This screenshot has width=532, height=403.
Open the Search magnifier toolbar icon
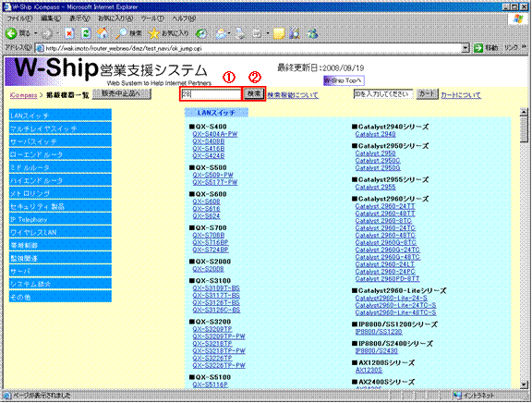121,33
